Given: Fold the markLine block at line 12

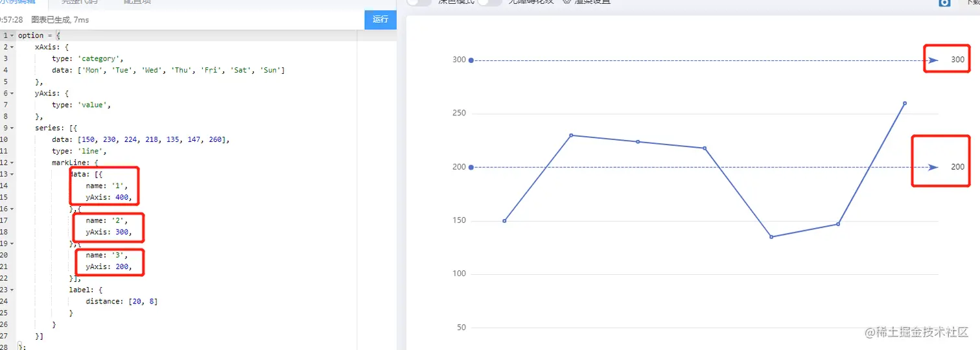Looking at the screenshot, I should 12,163.
